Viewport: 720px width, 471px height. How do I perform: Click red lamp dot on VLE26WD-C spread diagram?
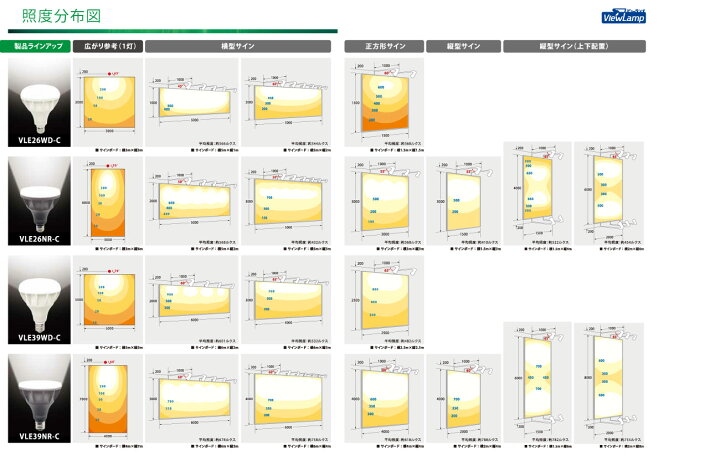pos(109,73)
